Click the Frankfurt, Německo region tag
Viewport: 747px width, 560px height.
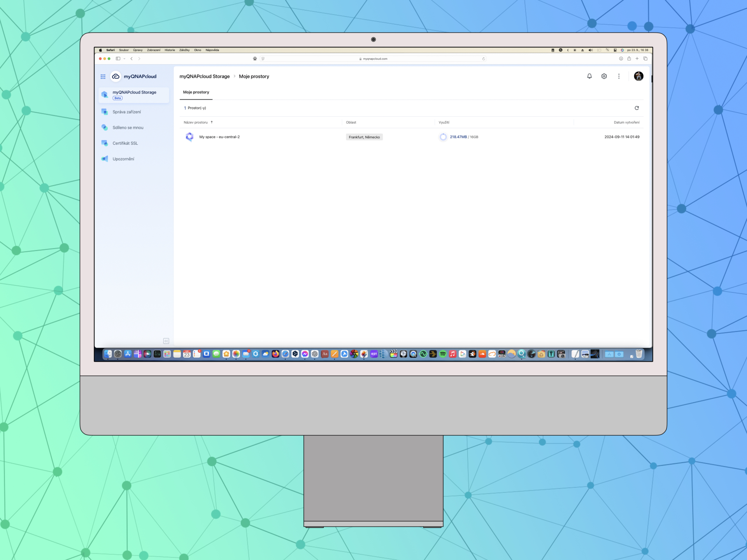(364, 137)
